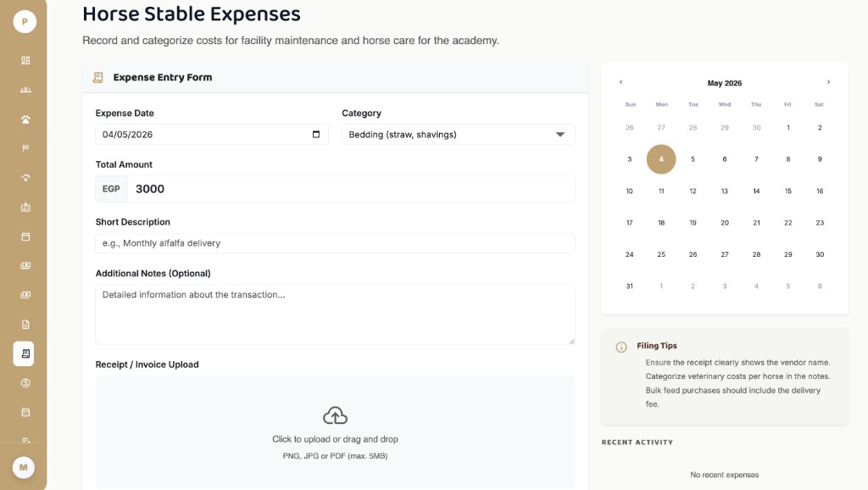The image size is (868, 490).
Task: Click the receipt upload drop zone
Action: [335, 432]
